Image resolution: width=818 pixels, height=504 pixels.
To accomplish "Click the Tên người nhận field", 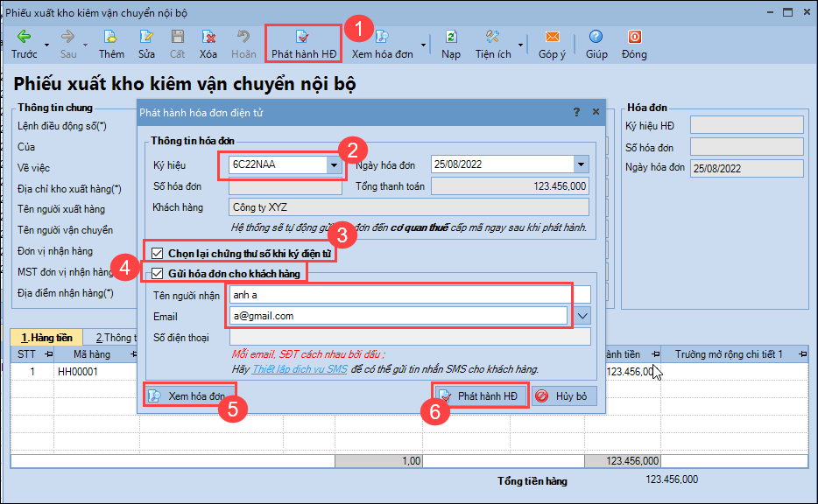I will [410, 295].
